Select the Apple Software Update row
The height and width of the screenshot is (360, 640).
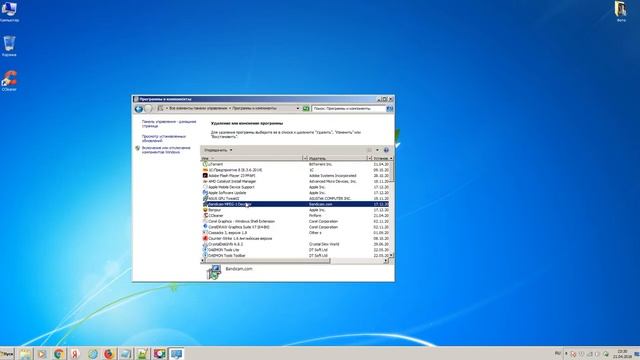[x=296, y=193]
